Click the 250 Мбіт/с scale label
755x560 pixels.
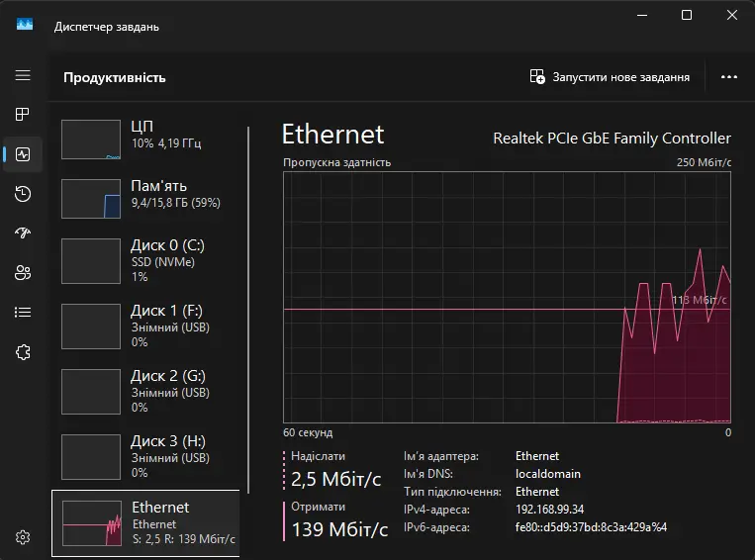click(x=704, y=162)
